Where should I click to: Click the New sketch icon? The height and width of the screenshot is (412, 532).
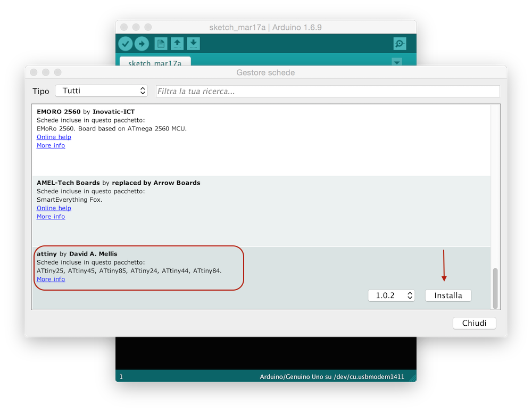click(x=161, y=44)
